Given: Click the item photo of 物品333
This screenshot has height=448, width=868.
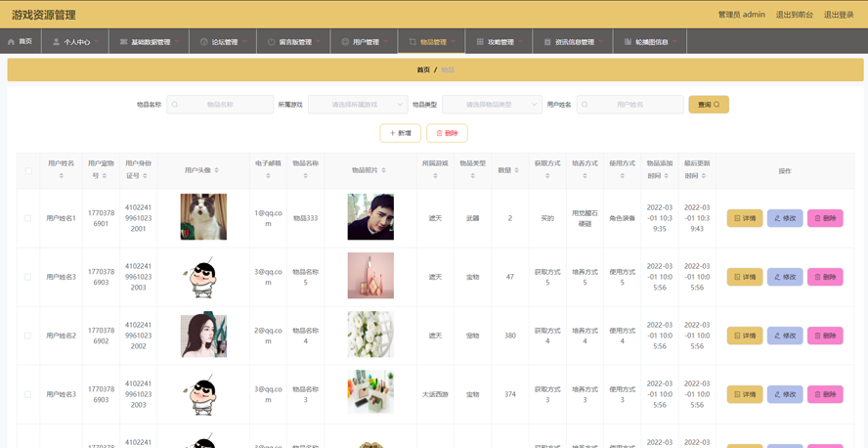Looking at the screenshot, I should (x=370, y=216).
